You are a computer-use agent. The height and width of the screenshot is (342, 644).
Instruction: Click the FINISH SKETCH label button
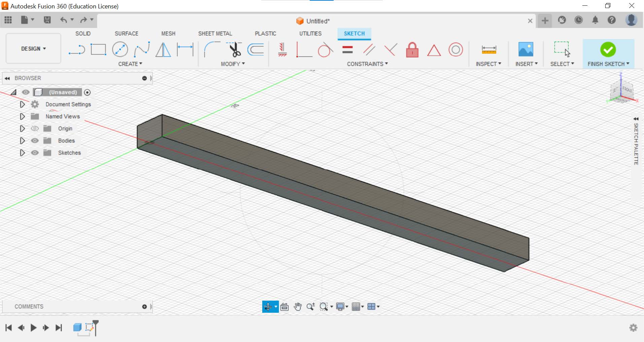608,64
